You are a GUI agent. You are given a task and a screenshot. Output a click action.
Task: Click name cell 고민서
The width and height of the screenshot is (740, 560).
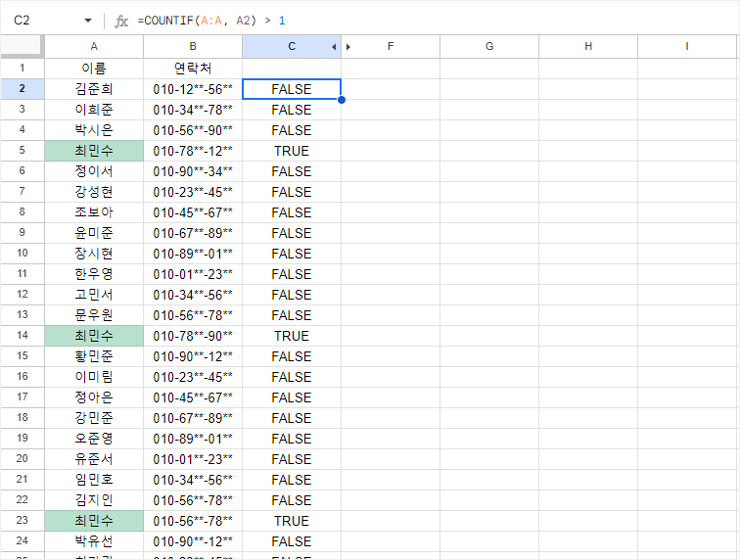pyautogui.click(x=94, y=295)
